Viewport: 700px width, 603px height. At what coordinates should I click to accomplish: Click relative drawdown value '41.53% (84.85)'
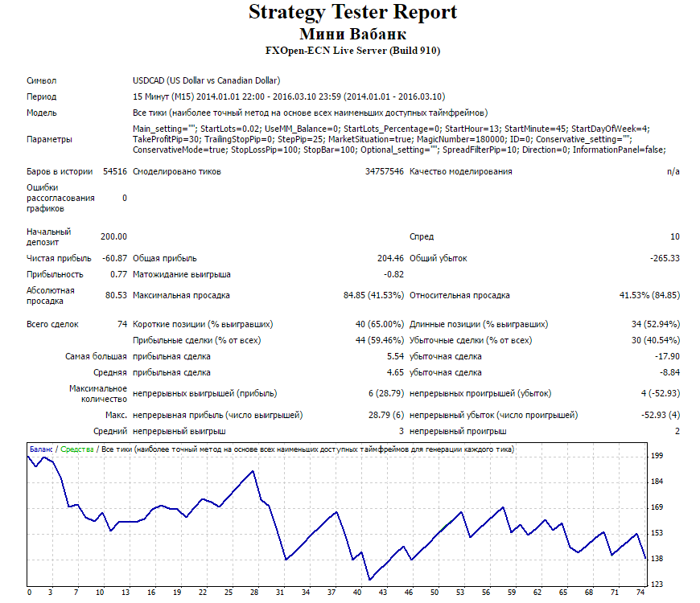coord(649,295)
